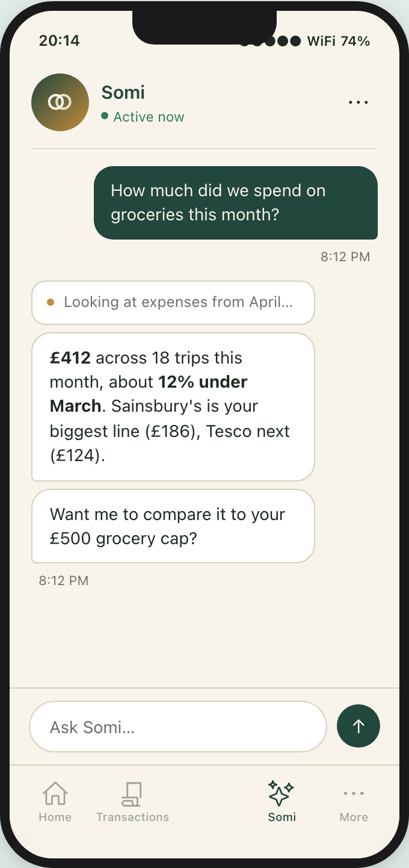Tap the 8:12 PM timestamp below Somi's reply

(x=64, y=581)
